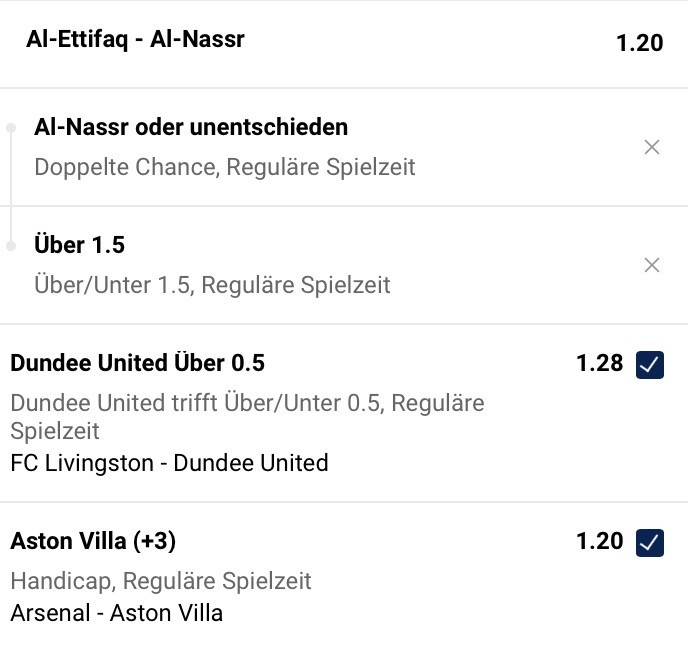Click the 1.20 combined odds for Al-Ettifaq match
This screenshot has height=646, width=688.
coord(639,43)
